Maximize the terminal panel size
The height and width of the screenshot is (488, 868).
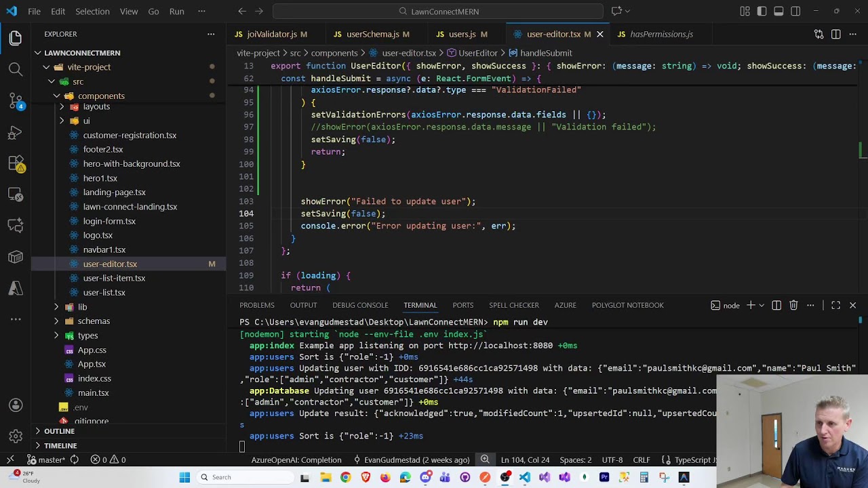click(x=835, y=306)
